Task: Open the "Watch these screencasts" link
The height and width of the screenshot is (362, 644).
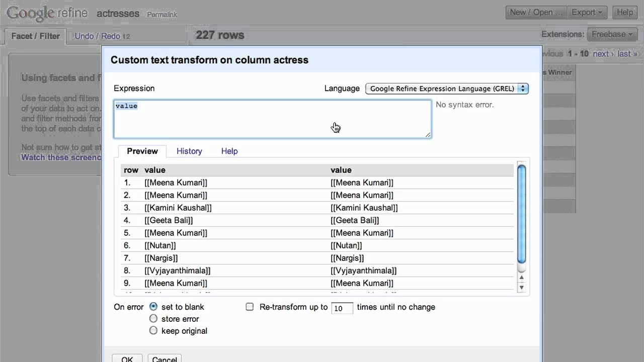Action: point(61,157)
